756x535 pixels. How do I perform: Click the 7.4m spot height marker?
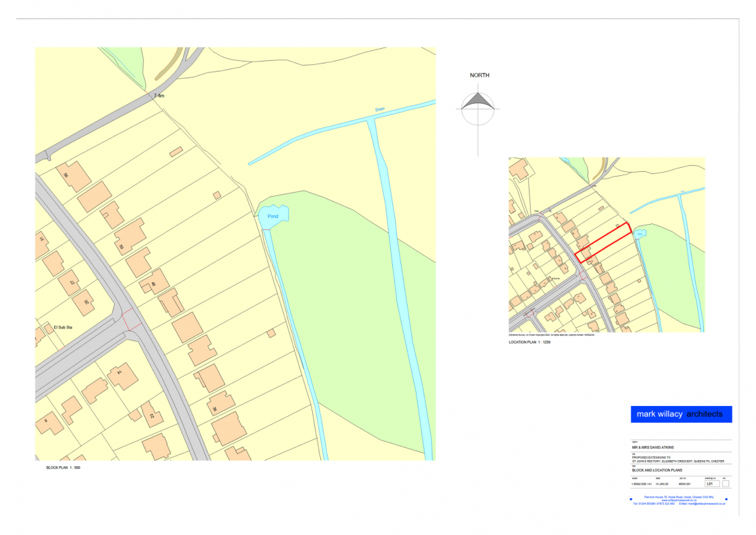coord(158,96)
